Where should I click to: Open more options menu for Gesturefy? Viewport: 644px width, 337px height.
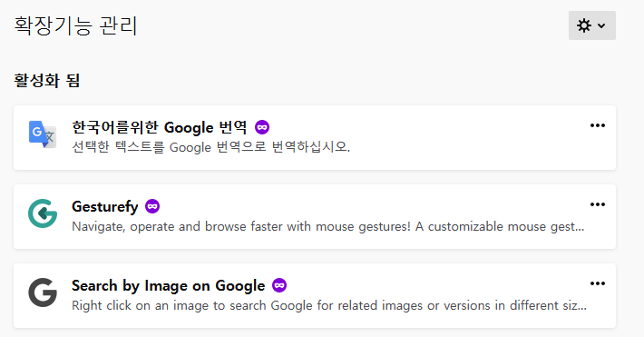coord(598,204)
